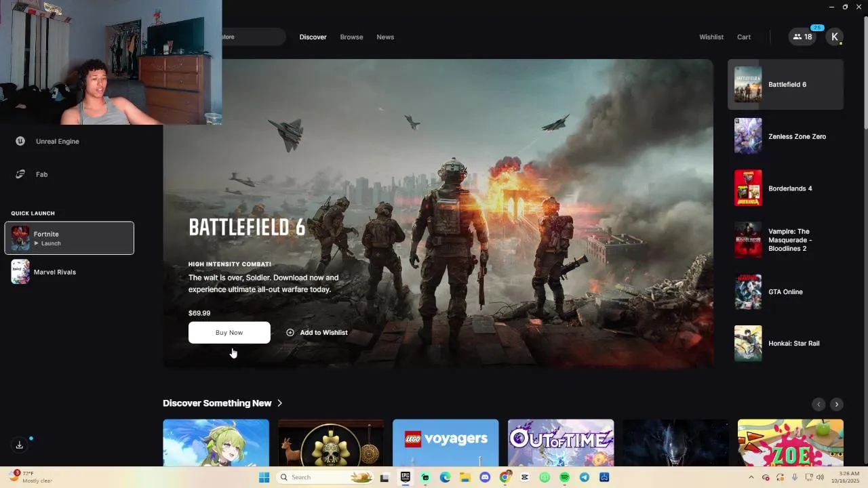
Task: Open the Out of Time game card
Action: 561,443
